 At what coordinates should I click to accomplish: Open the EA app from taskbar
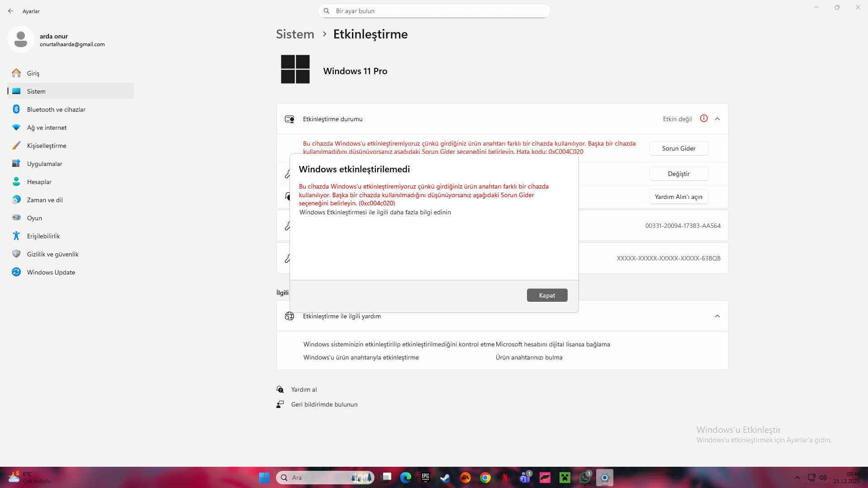465,478
